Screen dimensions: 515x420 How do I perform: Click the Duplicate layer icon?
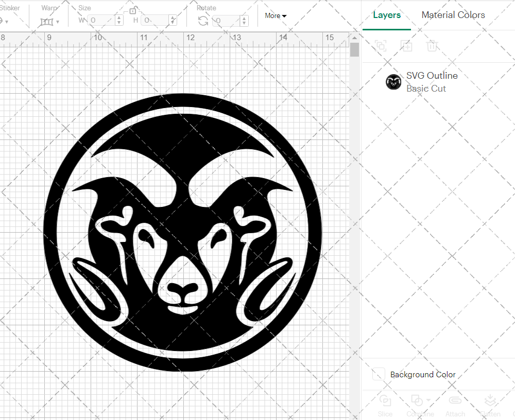(x=406, y=45)
